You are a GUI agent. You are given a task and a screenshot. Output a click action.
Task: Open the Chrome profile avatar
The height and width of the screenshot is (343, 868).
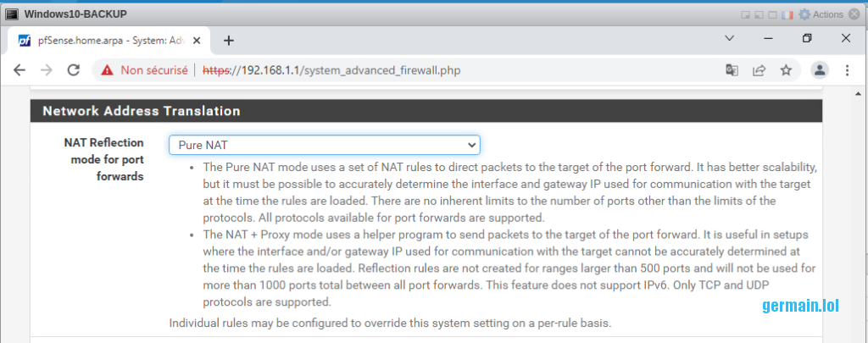pos(819,70)
